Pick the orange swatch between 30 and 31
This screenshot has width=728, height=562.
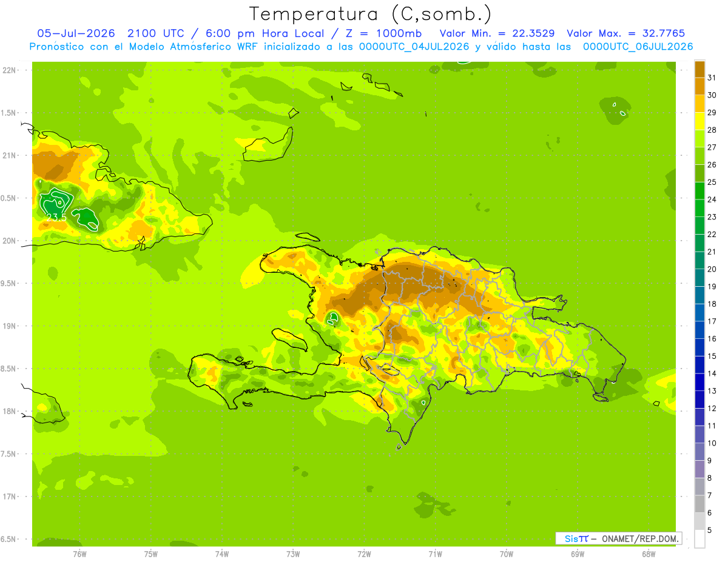tap(699, 87)
